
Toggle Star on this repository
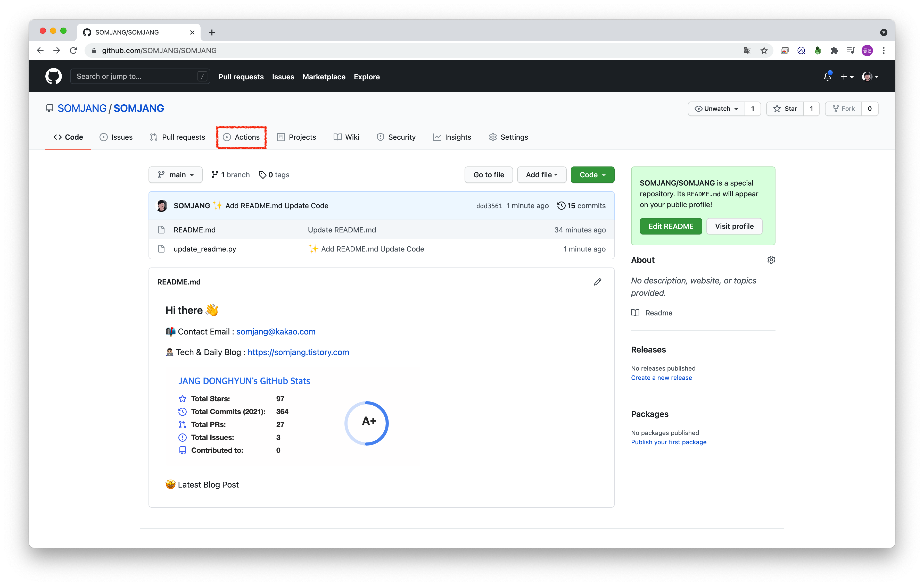pos(785,108)
